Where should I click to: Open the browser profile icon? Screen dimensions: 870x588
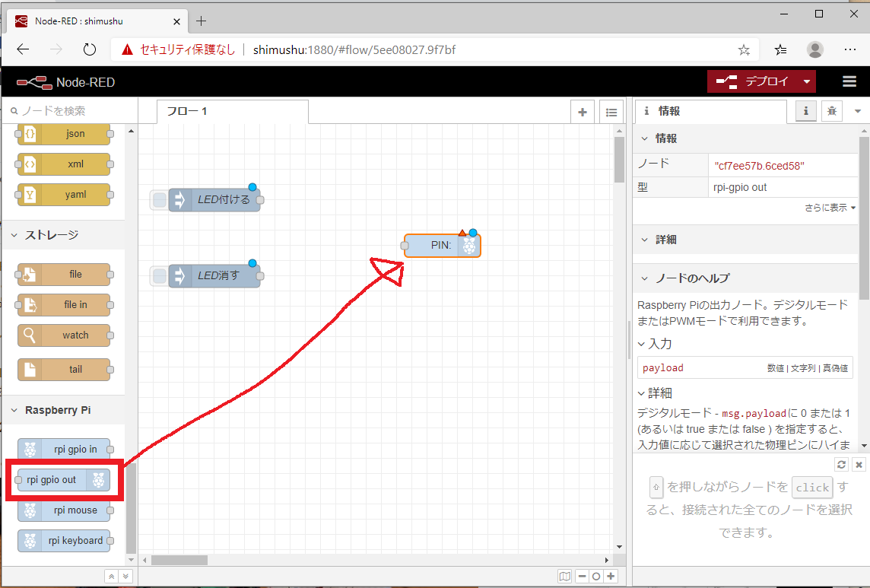pos(815,50)
